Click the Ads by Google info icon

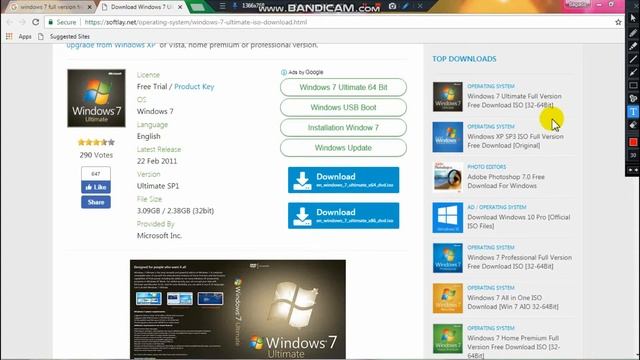[x=284, y=72]
